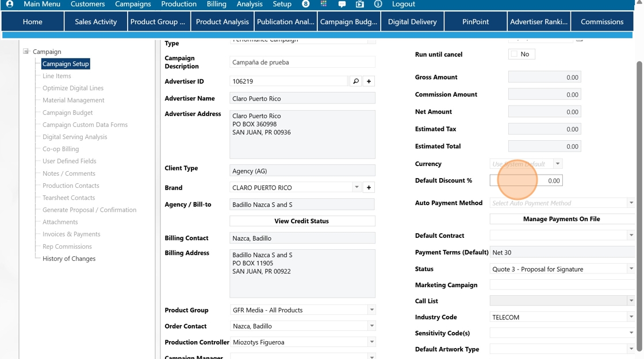Open Campaign Custom Data Forms
Screen dimensions: 644x359
pos(85,125)
